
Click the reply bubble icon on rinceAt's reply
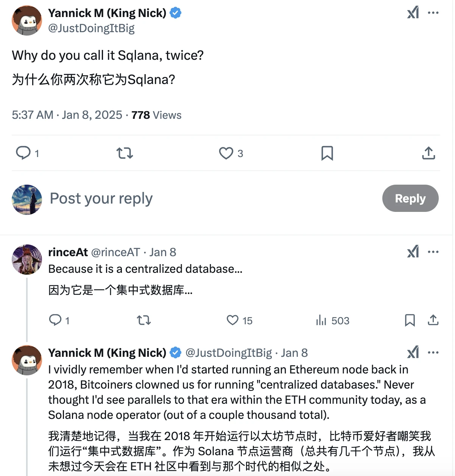(55, 320)
